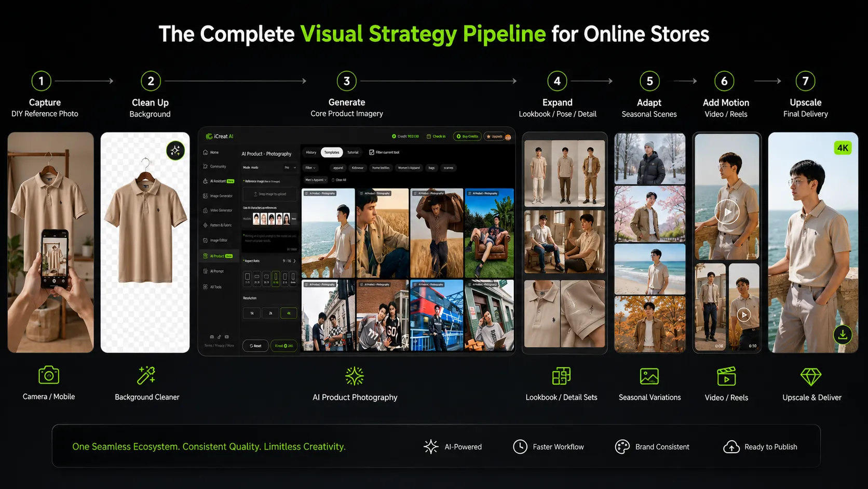Toggle the Filter current tool checkbox
This screenshot has width=868, height=489.
tap(372, 152)
